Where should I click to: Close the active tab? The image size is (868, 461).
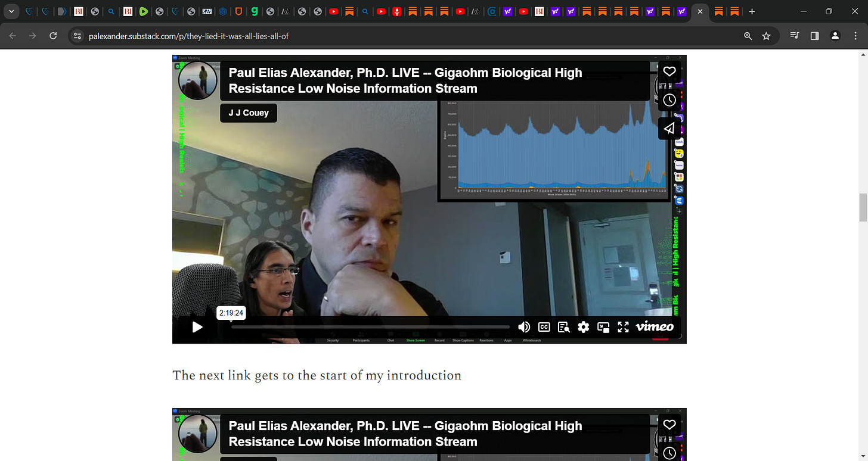[700, 11]
